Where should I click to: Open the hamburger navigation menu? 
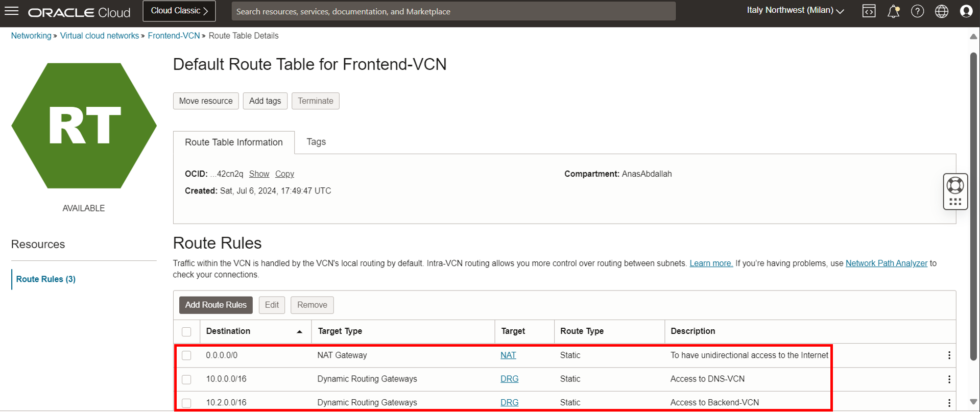pos(11,11)
